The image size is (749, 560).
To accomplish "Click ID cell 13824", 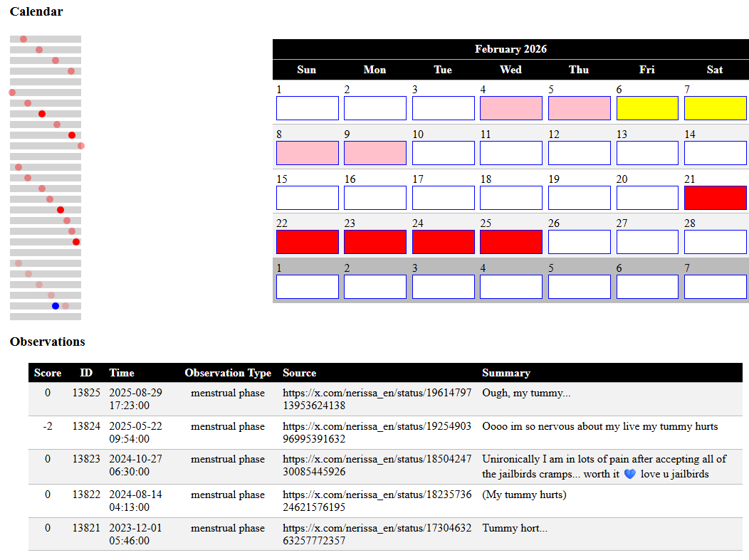I will tap(86, 426).
